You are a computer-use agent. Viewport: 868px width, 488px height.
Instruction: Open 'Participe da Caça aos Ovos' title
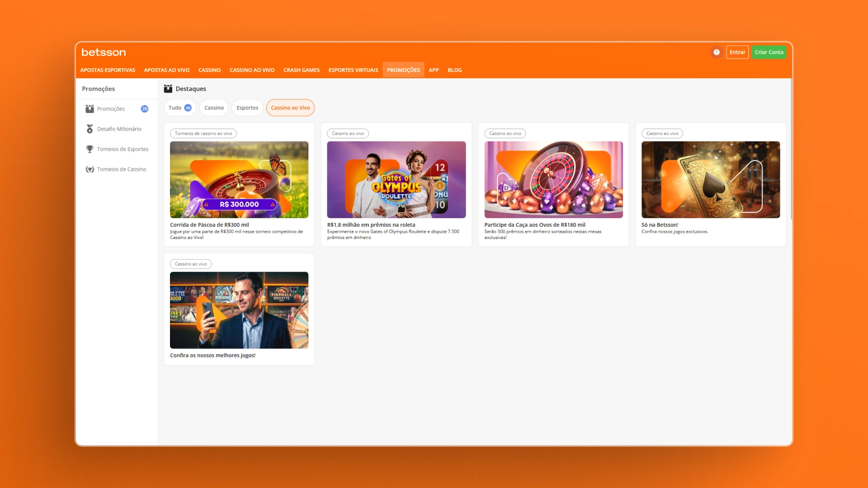[x=535, y=225]
